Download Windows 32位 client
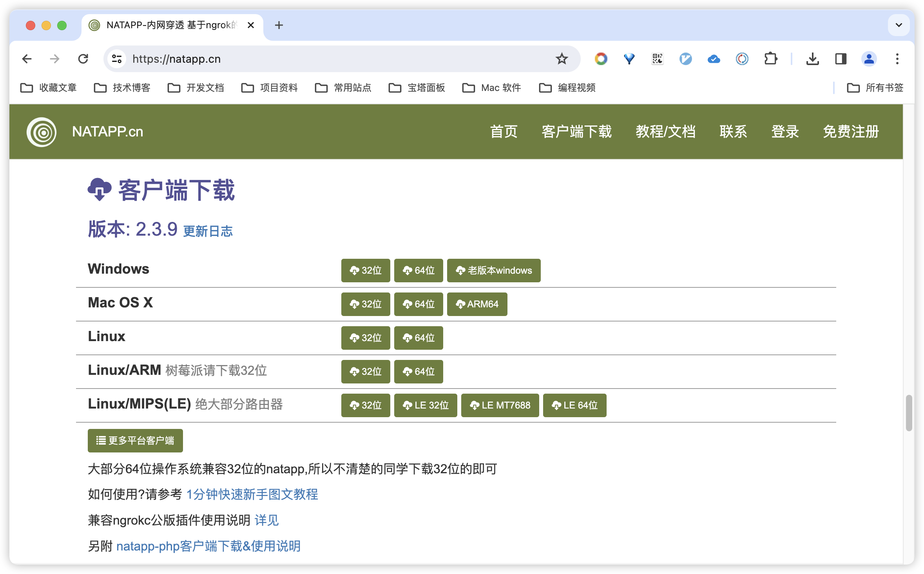The image size is (924, 574). pyautogui.click(x=366, y=271)
